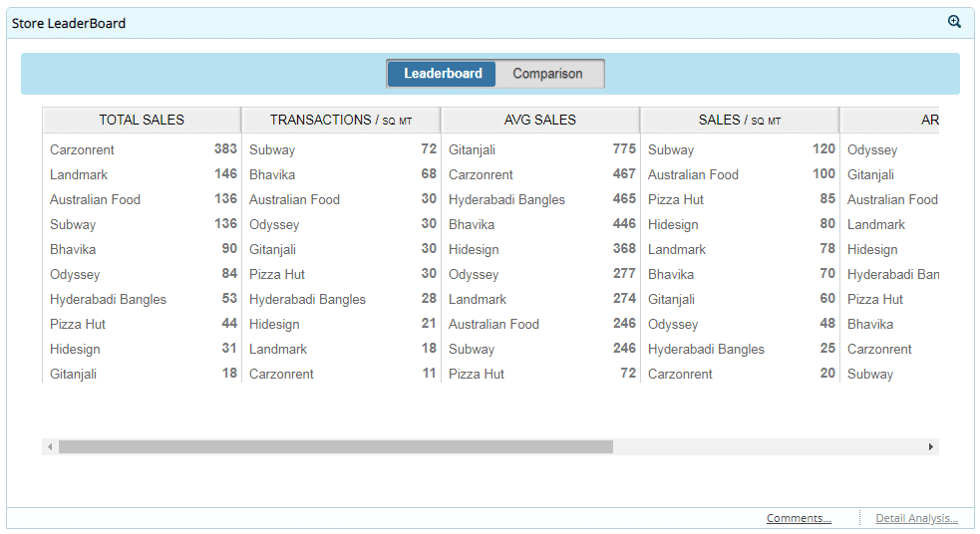
Task: Click the horizontal scrollbar thumb
Action: 336,446
